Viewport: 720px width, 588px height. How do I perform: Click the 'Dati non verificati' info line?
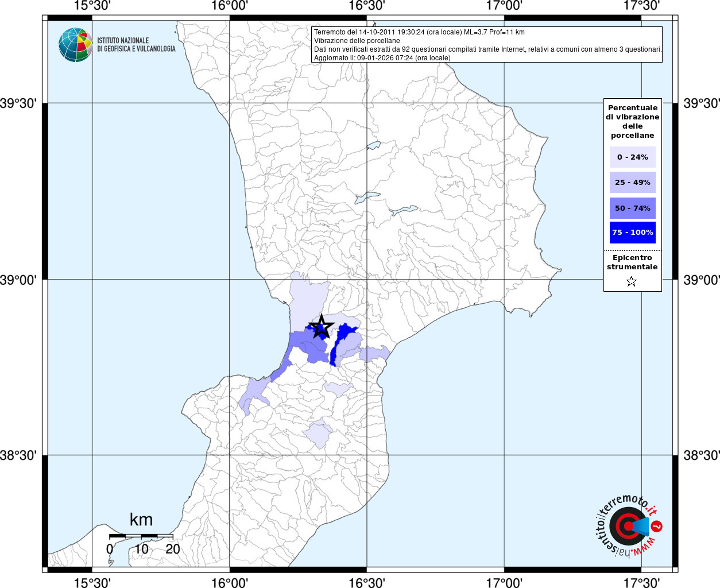487,49
